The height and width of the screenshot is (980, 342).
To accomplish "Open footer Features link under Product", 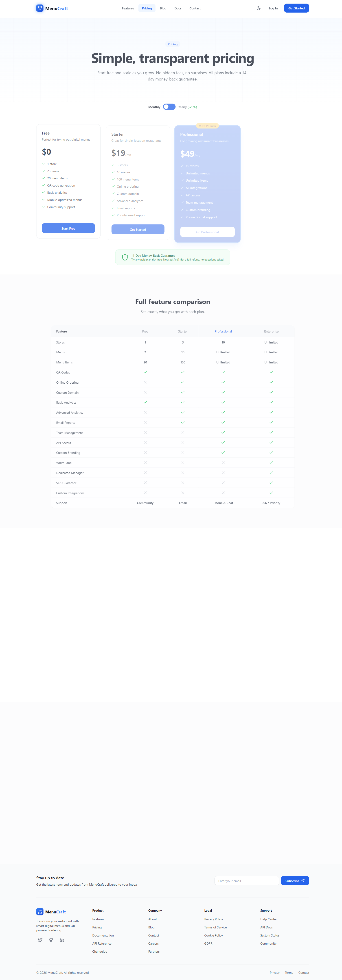I will click(98, 919).
